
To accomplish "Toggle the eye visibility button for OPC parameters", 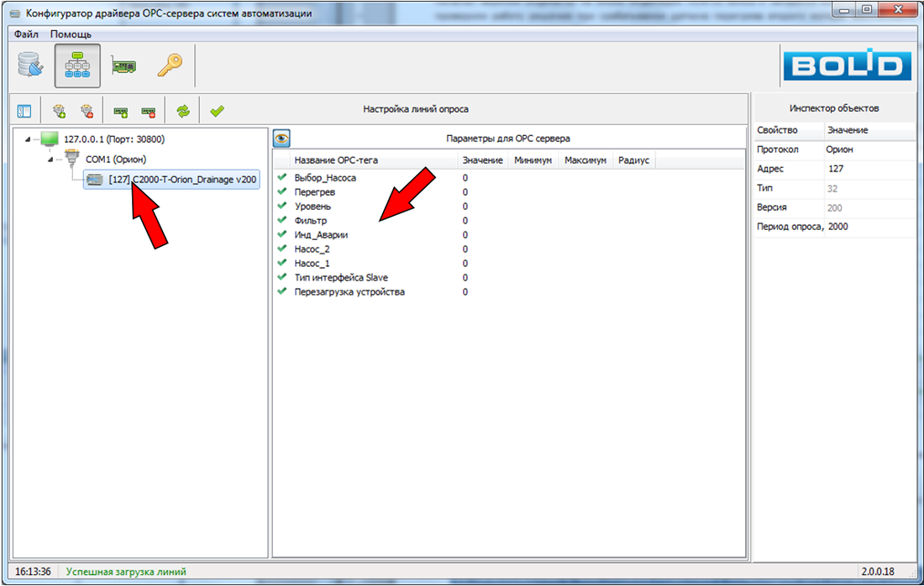I will click(x=281, y=139).
